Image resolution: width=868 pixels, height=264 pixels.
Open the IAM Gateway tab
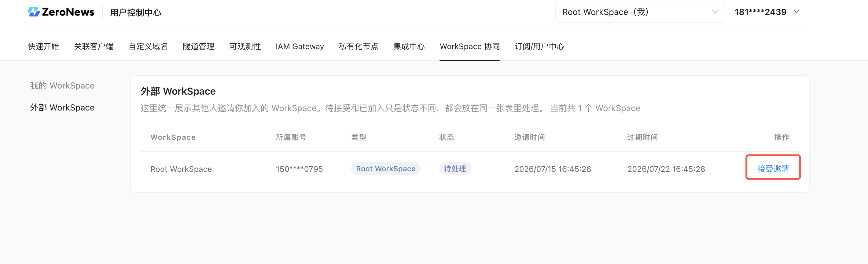[x=300, y=46]
